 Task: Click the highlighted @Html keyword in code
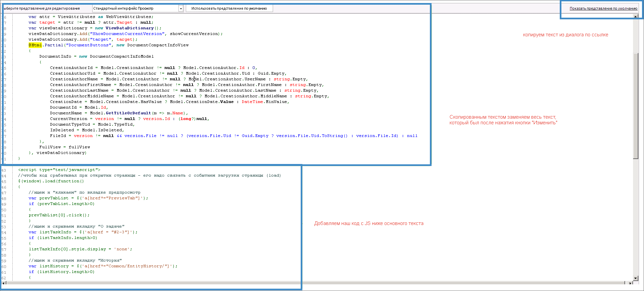coord(35,45)
